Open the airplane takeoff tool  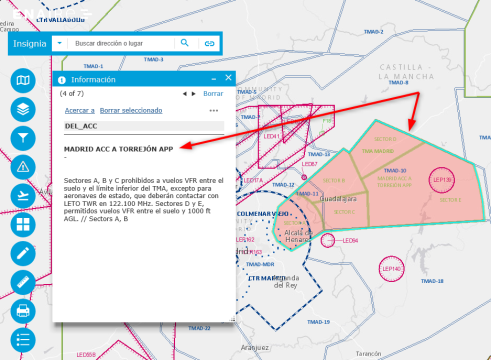point(23,196)
